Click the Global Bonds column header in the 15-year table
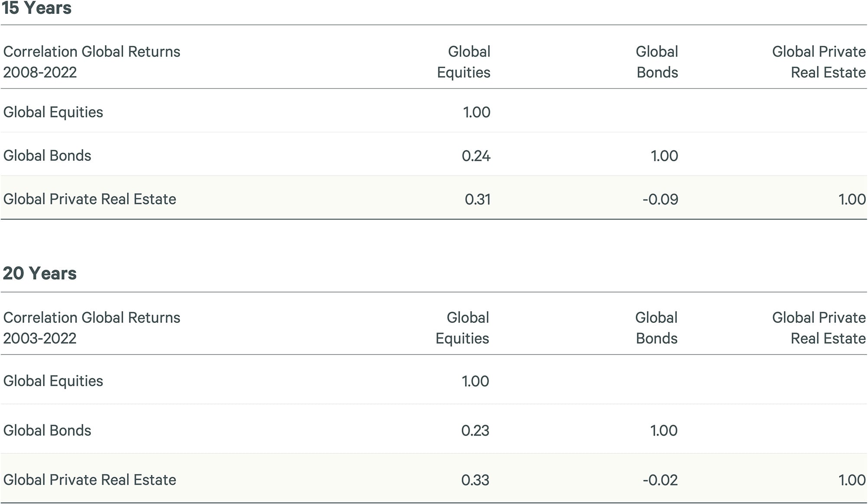The image size is (868, 504). pos(657,62)
